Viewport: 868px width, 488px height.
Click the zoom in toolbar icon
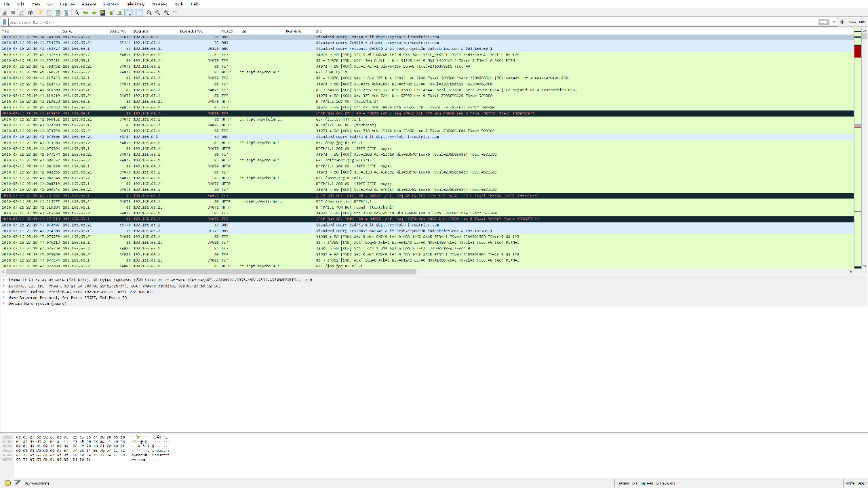(148, 12)
